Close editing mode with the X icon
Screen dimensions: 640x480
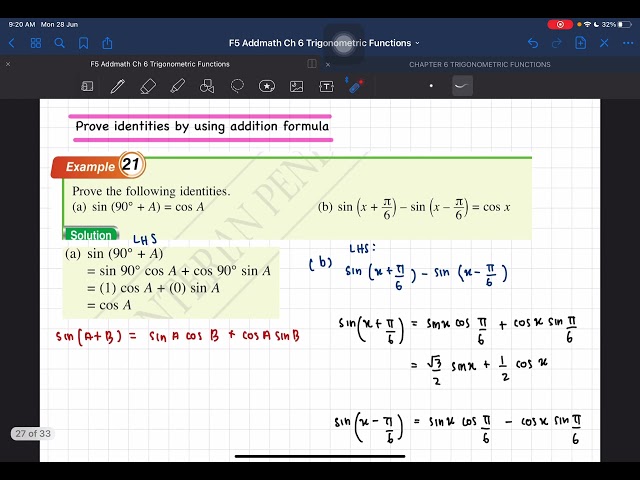coord(604,43)
